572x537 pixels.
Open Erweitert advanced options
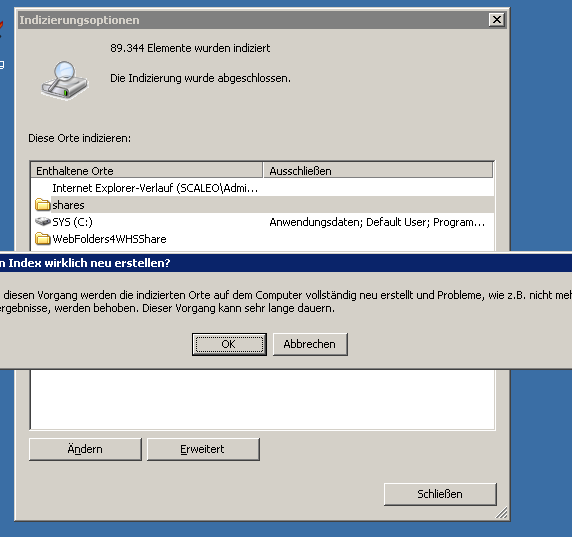point(203,449)
